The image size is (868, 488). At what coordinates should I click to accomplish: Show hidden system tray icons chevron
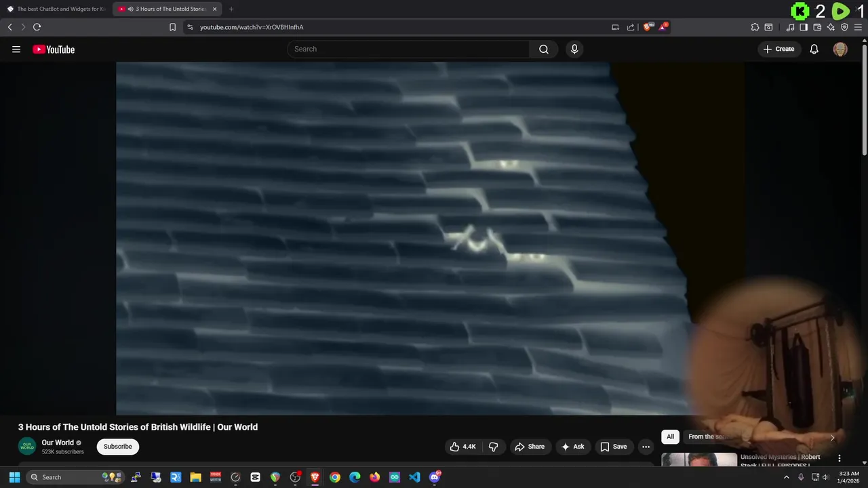tap(787, 477)
